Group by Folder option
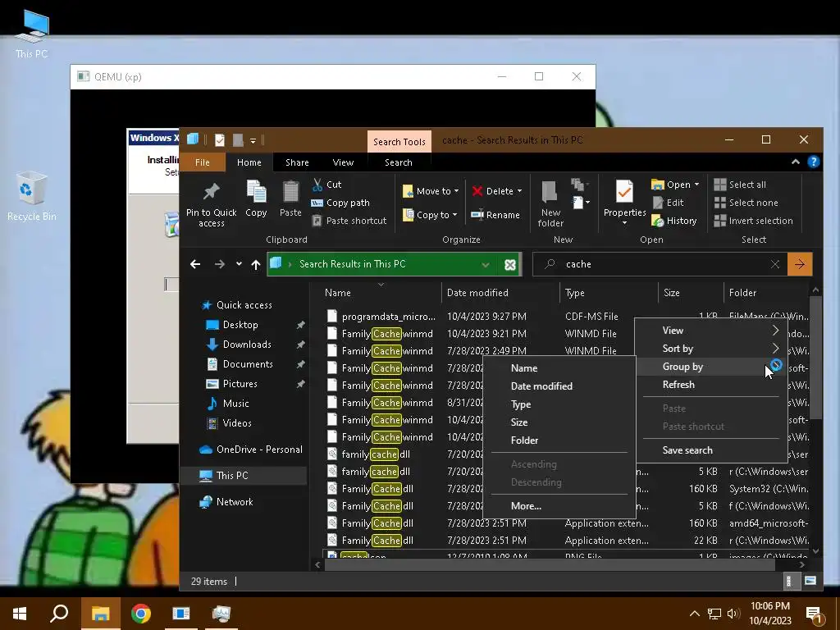 (559, 441)
